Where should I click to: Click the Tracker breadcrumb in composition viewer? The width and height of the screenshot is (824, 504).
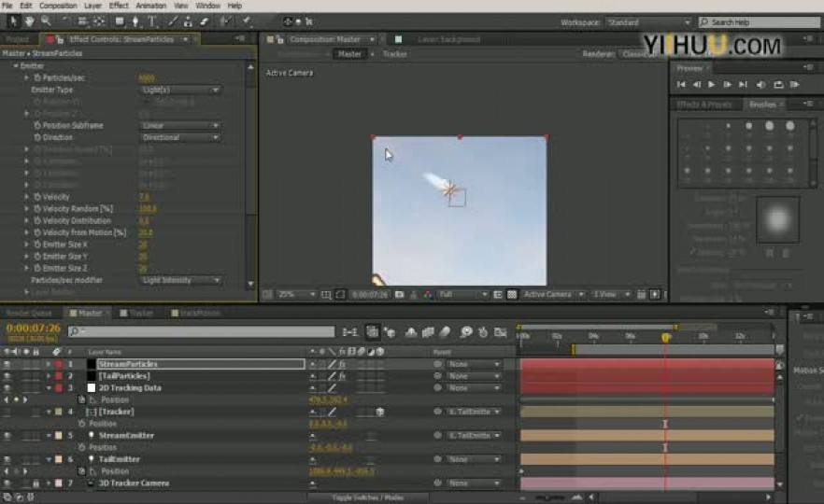pos(394,54)
